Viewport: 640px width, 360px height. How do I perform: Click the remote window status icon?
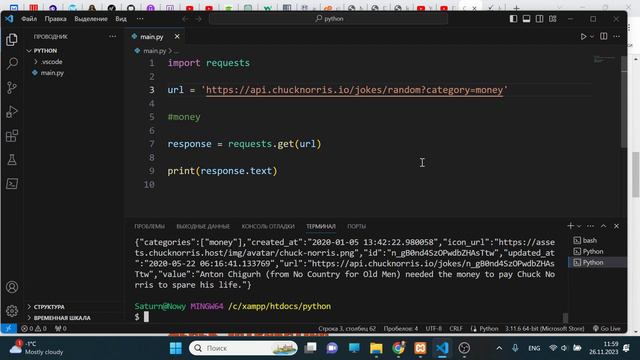8,328
